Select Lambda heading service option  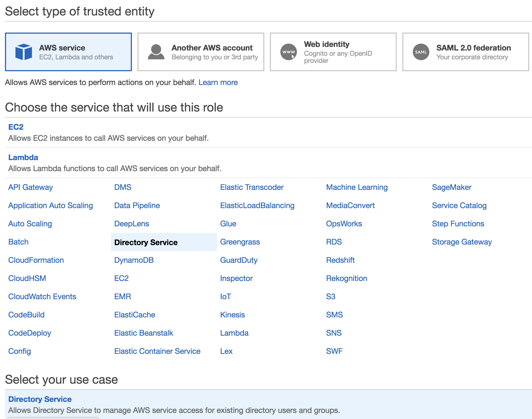(23, 157)
